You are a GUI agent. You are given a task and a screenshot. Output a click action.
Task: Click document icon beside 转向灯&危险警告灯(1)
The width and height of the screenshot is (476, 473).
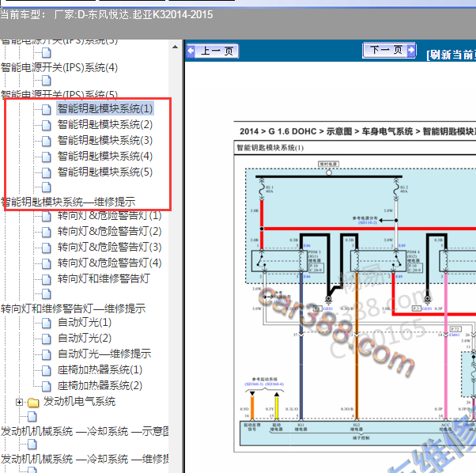(x=46, y=216)
